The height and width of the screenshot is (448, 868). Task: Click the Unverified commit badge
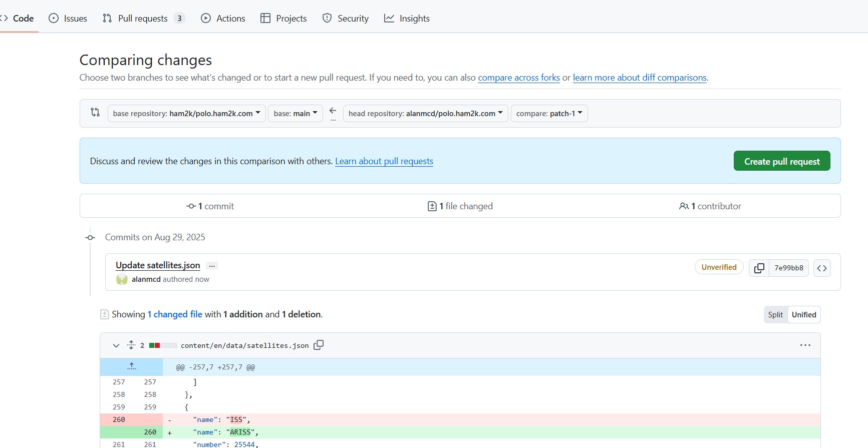718,267
